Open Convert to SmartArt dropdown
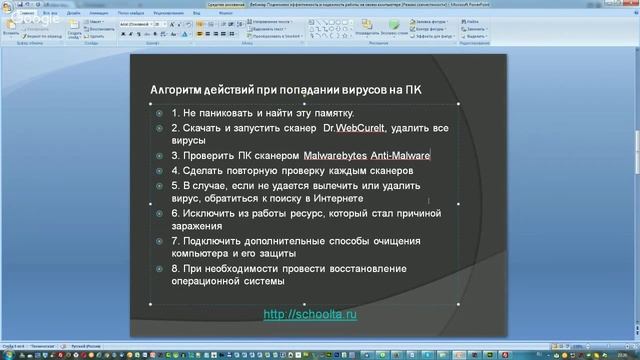 tap(275, 36)
